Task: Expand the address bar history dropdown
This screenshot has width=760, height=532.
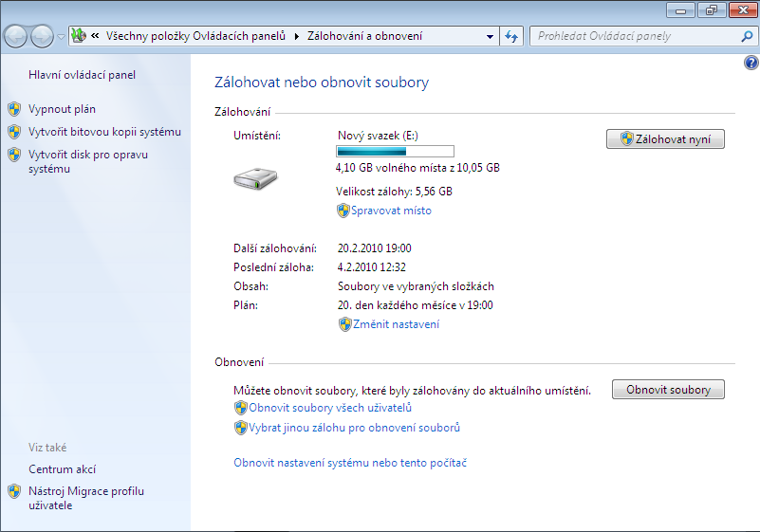Action: (x=490, y=36)
